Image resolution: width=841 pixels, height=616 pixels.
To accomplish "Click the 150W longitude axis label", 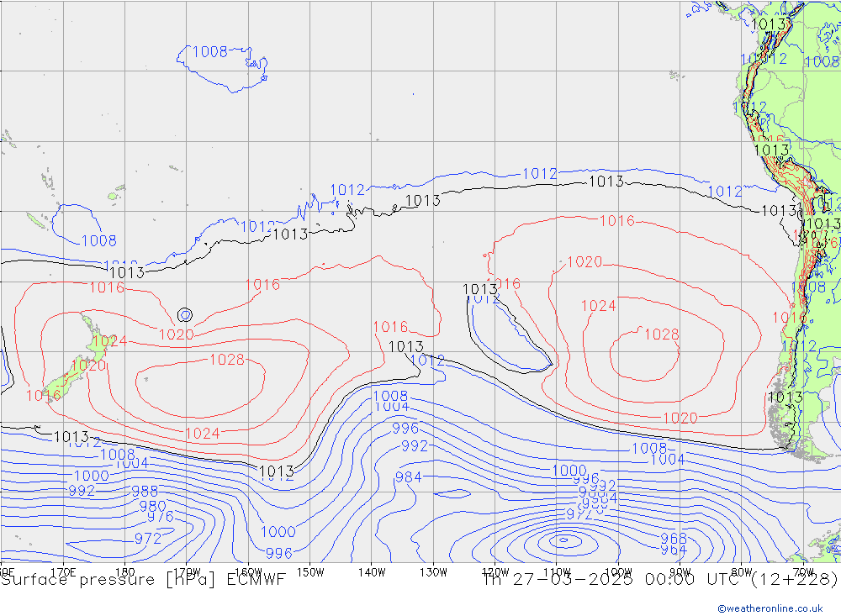I will (310, 572).
